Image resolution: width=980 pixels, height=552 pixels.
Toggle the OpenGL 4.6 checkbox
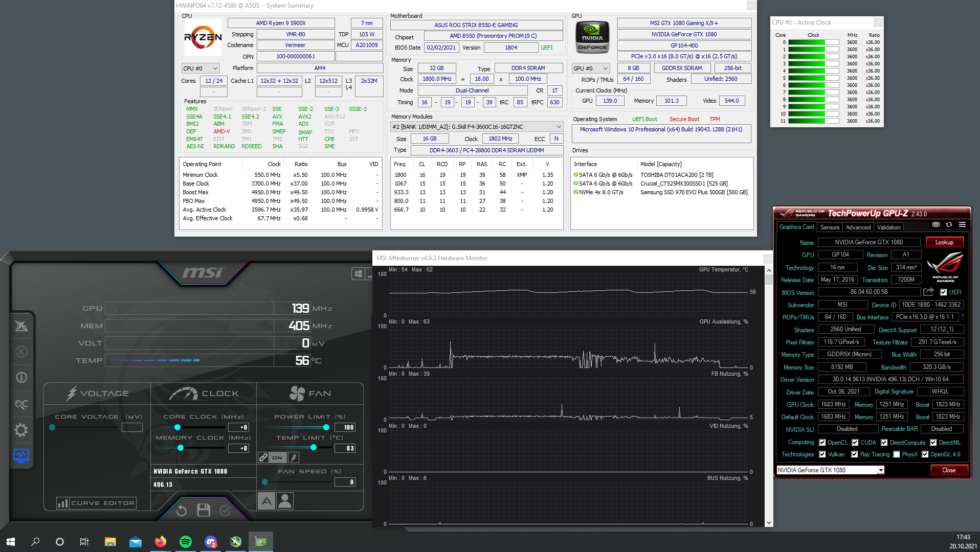(925, 454)
